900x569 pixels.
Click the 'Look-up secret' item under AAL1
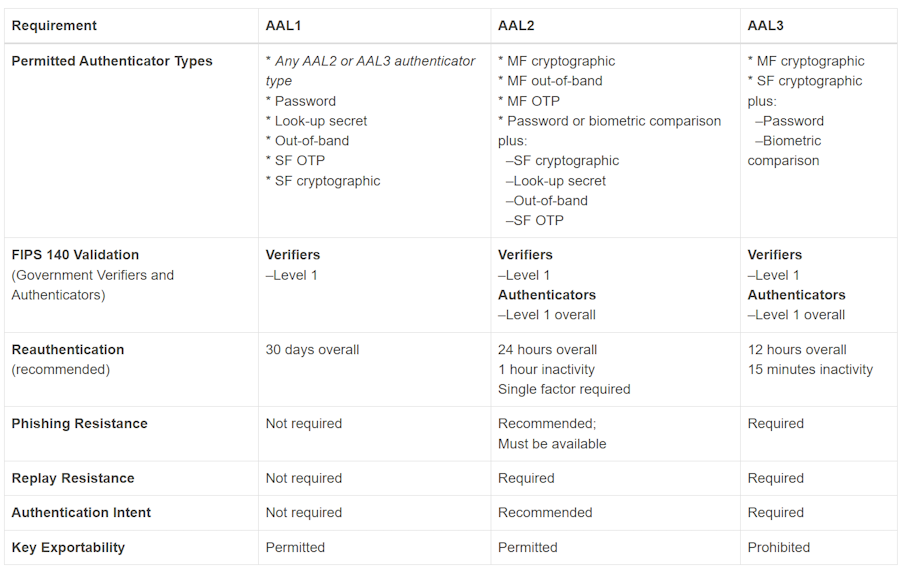click(x=321, y=121)
